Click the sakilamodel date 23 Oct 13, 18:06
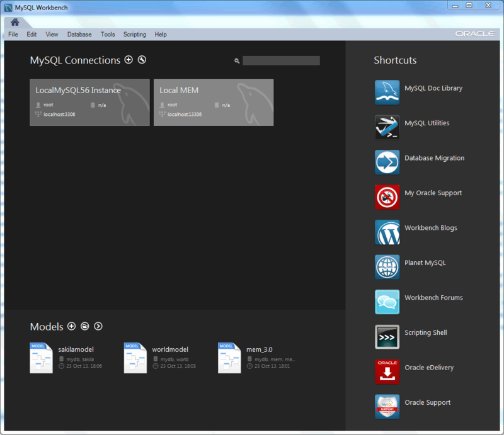The image size is (504, 435). pyautogui.click(x=84, y=366)
